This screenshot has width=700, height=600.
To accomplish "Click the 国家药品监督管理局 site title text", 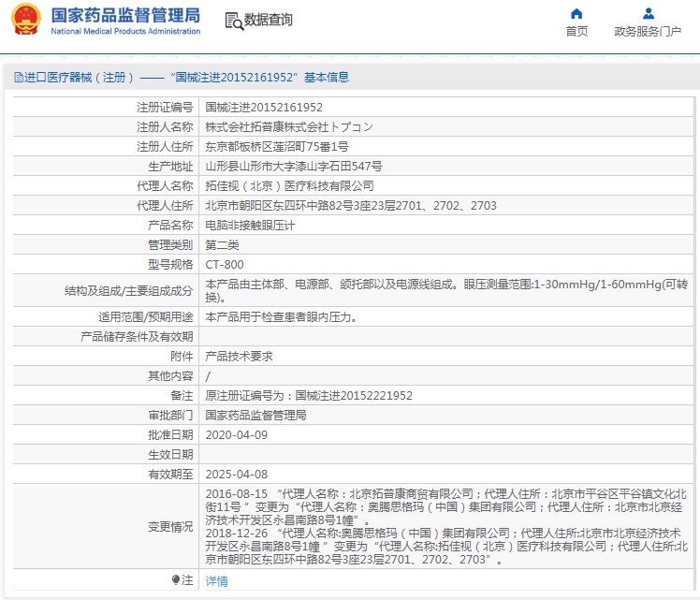I will pos(125,15).
